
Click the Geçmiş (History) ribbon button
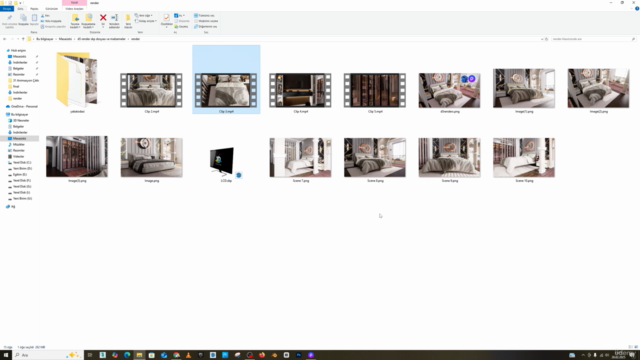tap(182, 27)
